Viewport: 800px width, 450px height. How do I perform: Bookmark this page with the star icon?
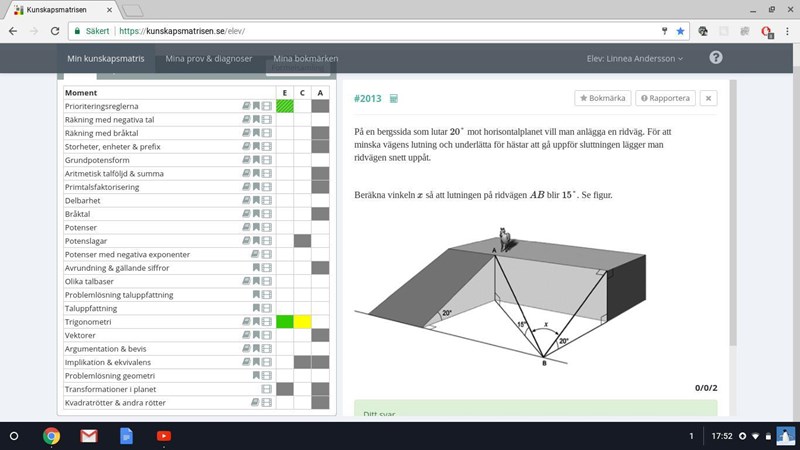680,31
